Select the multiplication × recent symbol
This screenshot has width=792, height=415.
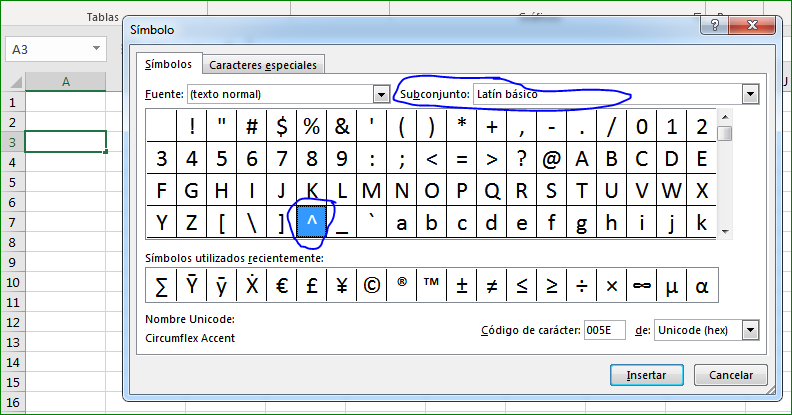click(x=612, y=285)
